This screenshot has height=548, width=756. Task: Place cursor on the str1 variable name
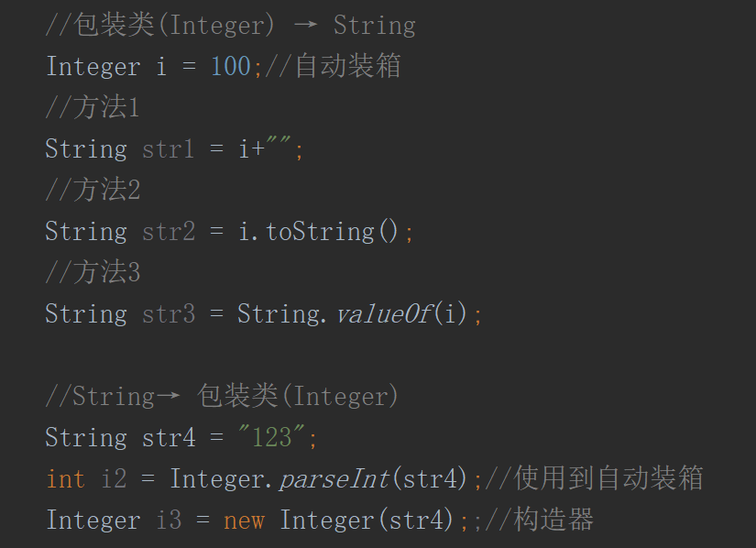coord(168,149)
